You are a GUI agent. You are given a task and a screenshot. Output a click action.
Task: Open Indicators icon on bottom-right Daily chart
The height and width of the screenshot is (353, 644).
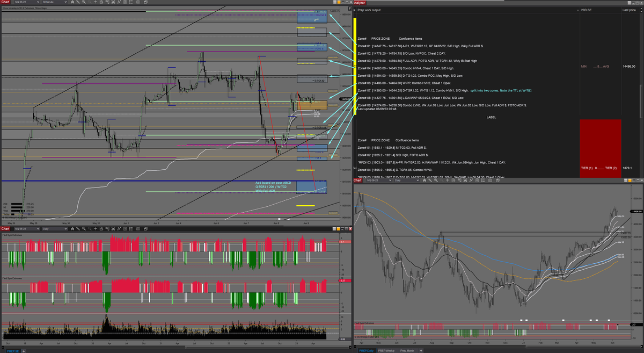tap(471, 180)
